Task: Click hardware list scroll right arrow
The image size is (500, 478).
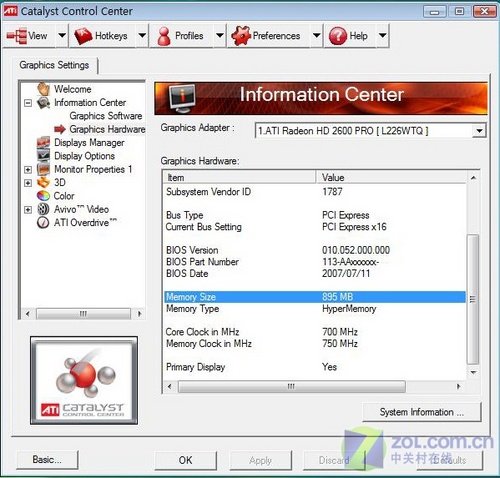Action: coord(459,386)
